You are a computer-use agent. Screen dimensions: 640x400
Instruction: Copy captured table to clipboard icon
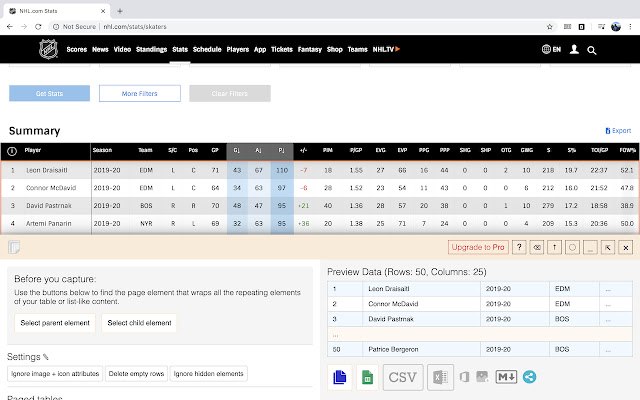coord(339,378)
